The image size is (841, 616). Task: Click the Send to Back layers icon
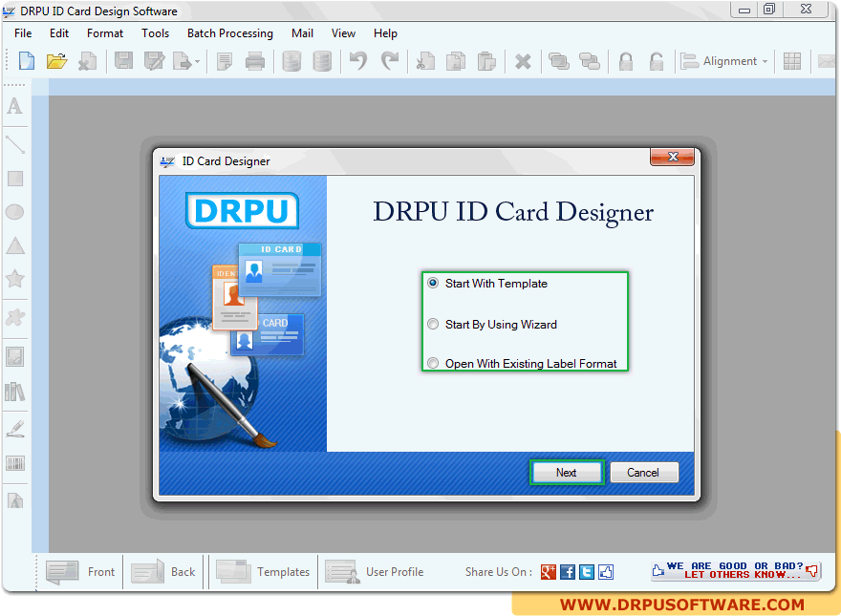(590, 61)
